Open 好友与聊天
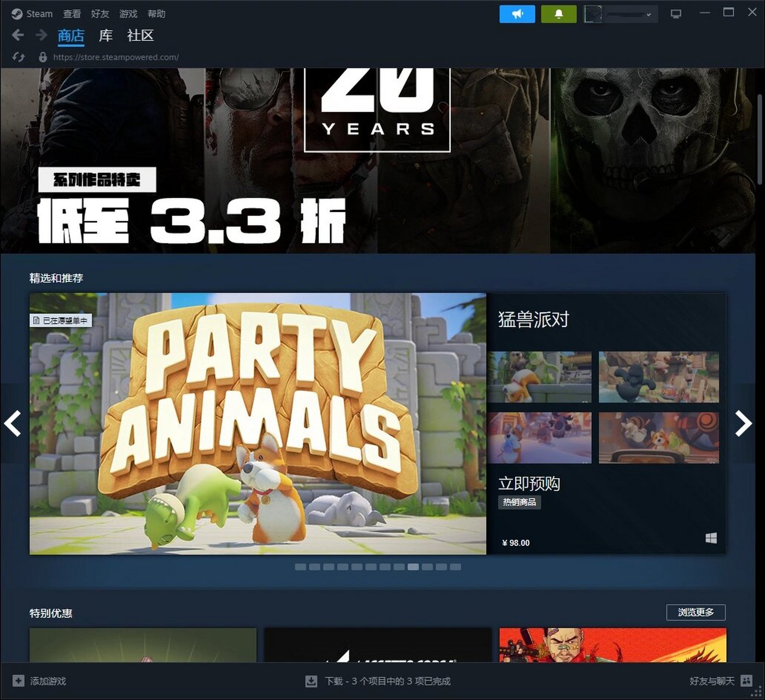This screenshot has height=700, width=765. coord(712,681)
